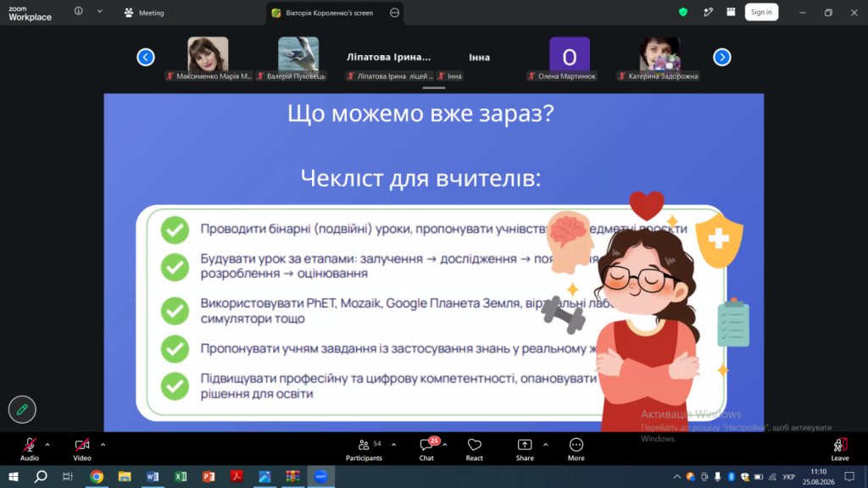Screen dimensions: 868x488
Task: Switch УКР keyboard language indicator
Action: pos(789,477)
